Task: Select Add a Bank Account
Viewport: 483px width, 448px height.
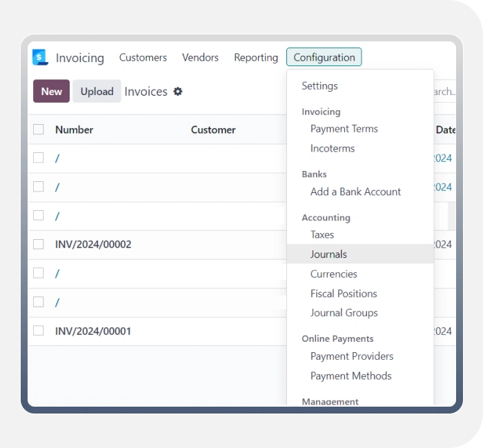Action: [x=356, y=192]
